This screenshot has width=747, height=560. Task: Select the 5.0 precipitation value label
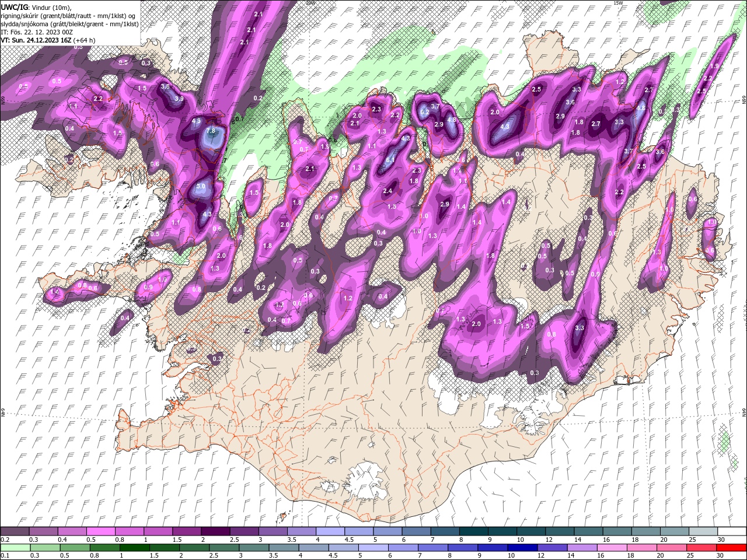(x=201, y=187)
